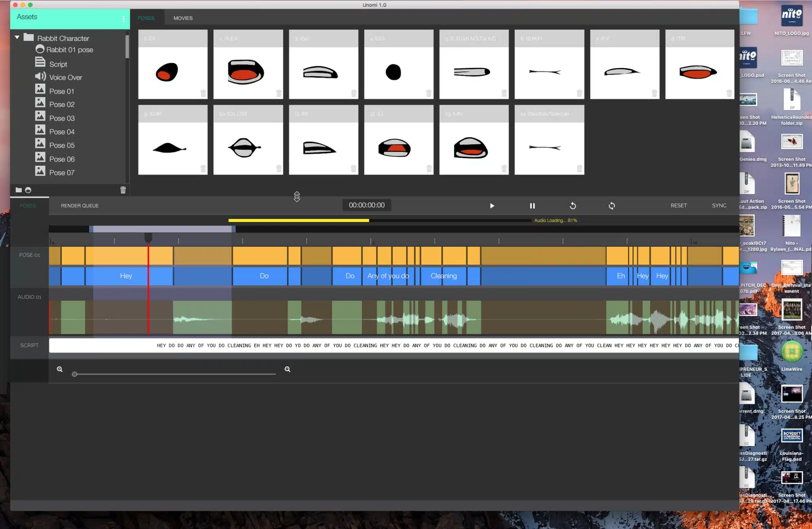Image resolution: width=812 pixels, height=529 pixels.
Task: Click the Pose 05 image icon
Action: 40,144
